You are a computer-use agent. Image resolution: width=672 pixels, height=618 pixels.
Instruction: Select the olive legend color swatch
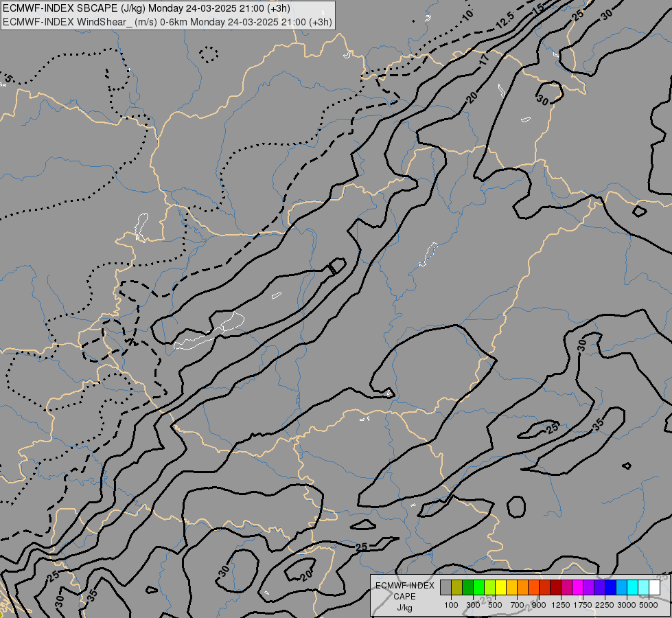click(457, 587)
